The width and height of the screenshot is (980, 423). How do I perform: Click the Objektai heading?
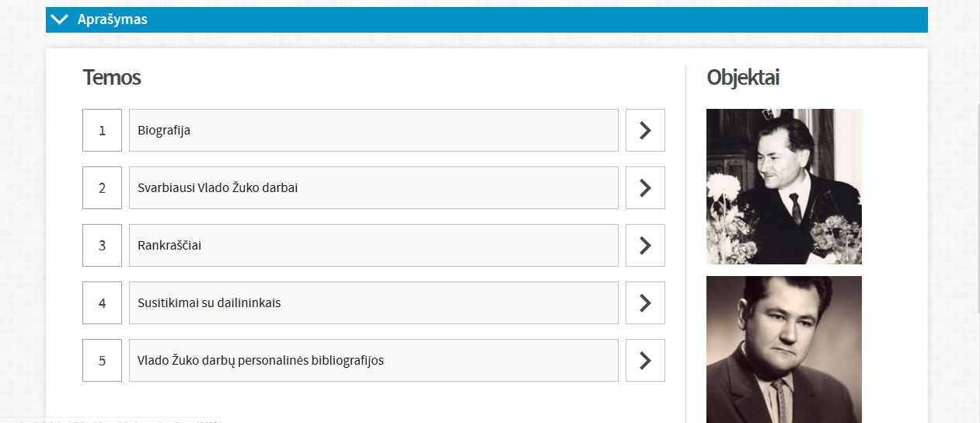point(743,78)
